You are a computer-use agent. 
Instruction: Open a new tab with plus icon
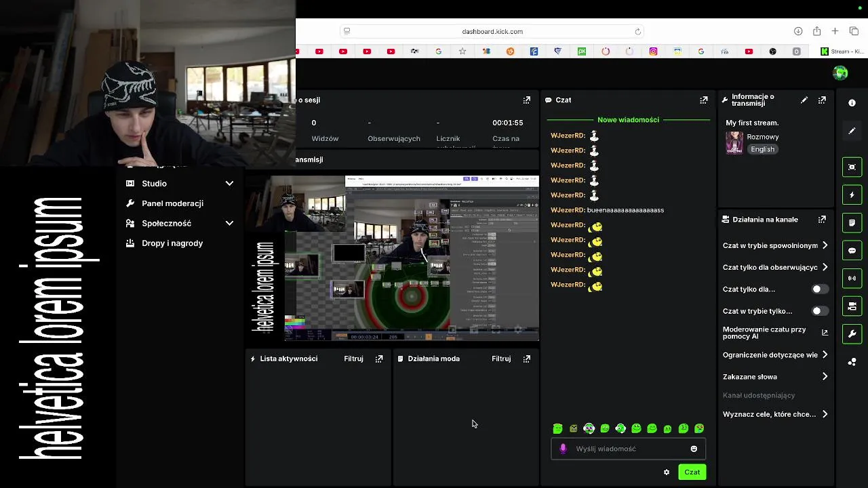point(835,31)
